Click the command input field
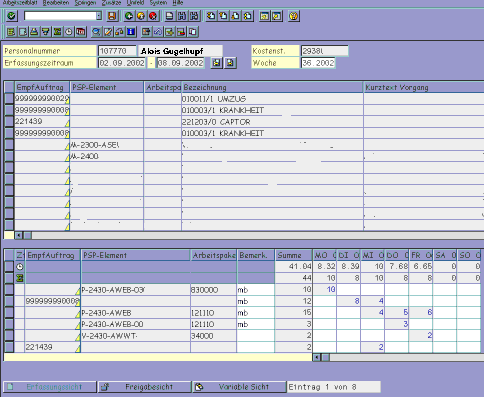The height and width of the screenshot is (397, 484). pos(60,16)
